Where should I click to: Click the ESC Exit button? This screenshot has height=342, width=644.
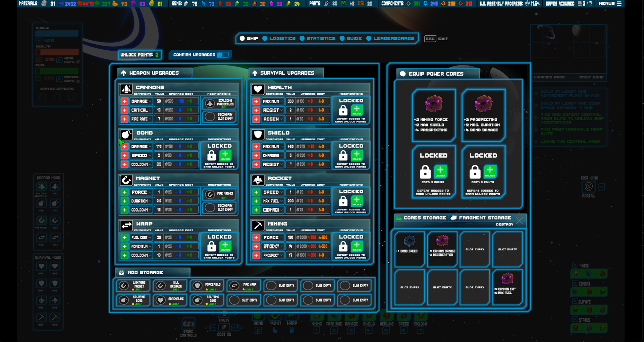[436, 39]
